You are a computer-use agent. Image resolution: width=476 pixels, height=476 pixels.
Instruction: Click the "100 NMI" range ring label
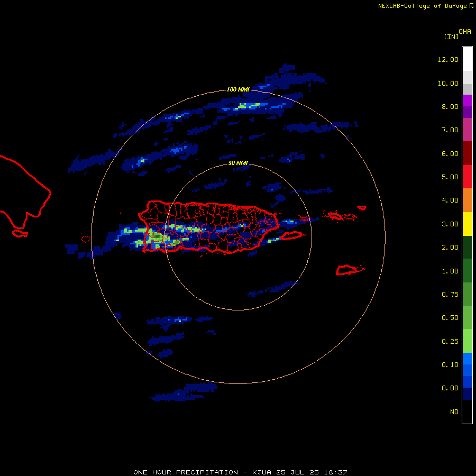click(238, 89)
